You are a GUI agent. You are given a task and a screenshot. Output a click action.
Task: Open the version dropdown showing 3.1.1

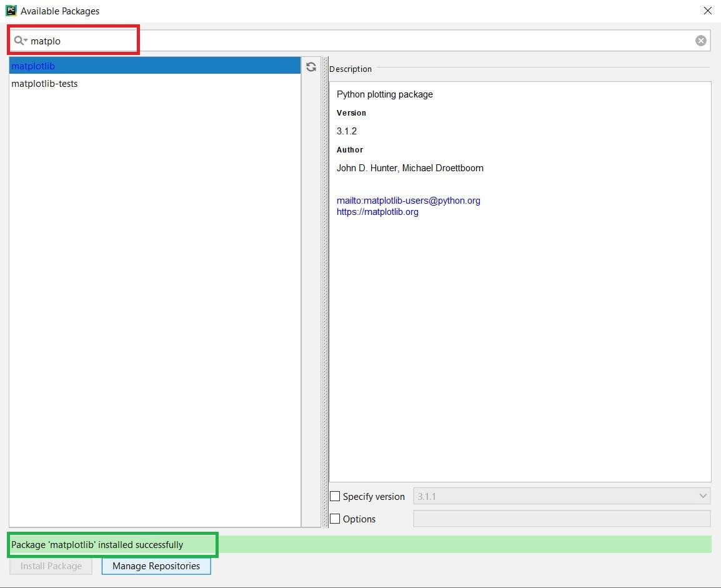pyautogui.click(x=562, y=497)
